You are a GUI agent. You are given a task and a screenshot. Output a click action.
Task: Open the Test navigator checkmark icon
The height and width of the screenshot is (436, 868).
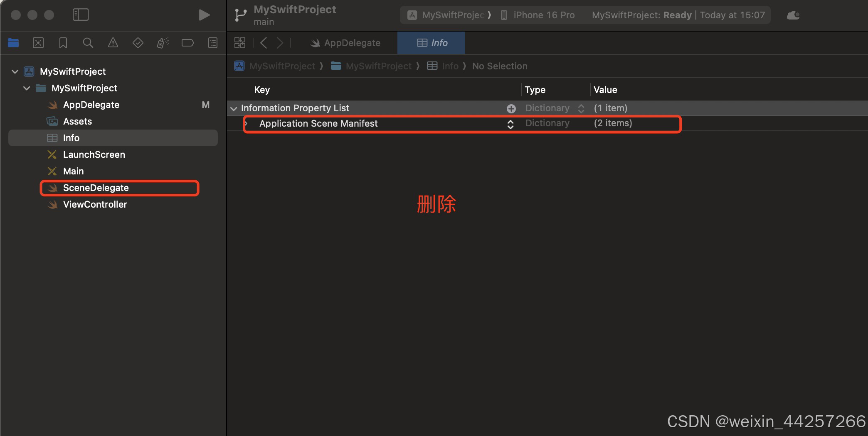(x=138, y=43)
